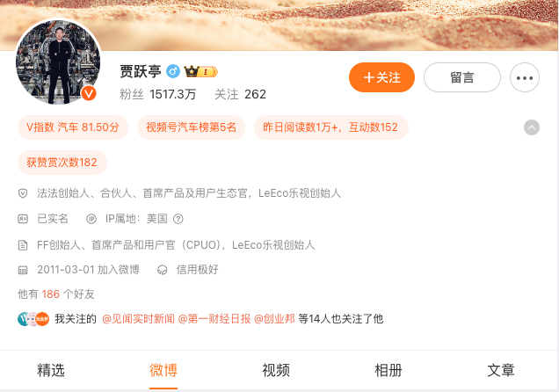Open the 文章 tab

click(x=501, y=370)
